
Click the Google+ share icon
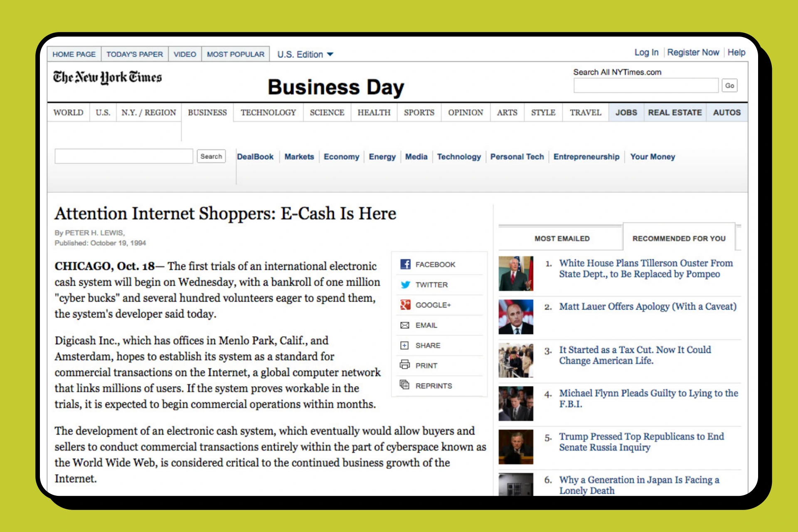coord(405,305)
